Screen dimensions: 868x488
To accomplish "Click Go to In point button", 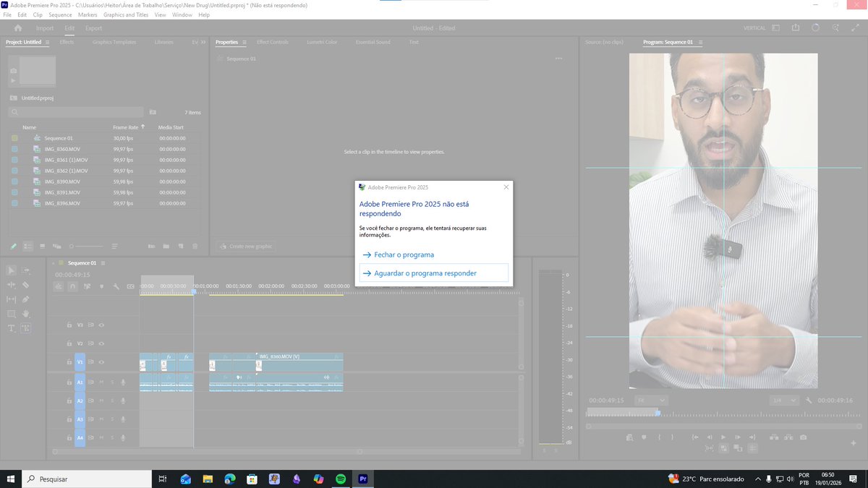I will click(695, 437).
